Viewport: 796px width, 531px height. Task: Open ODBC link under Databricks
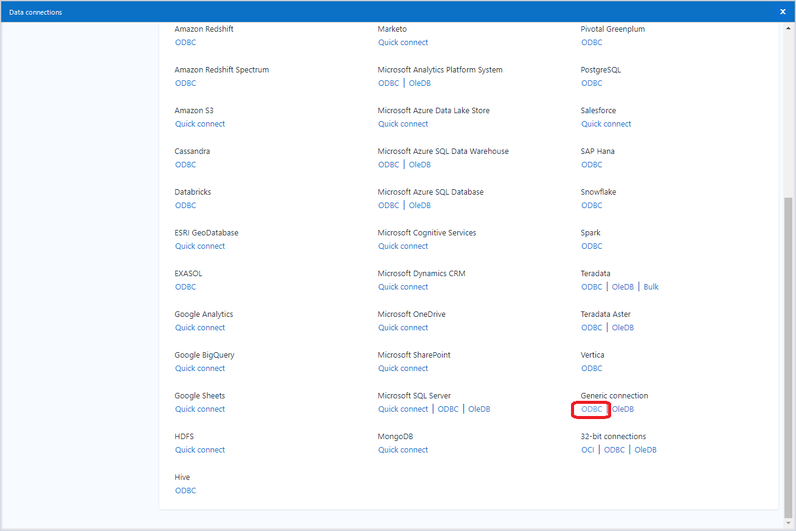coord(185,205)
